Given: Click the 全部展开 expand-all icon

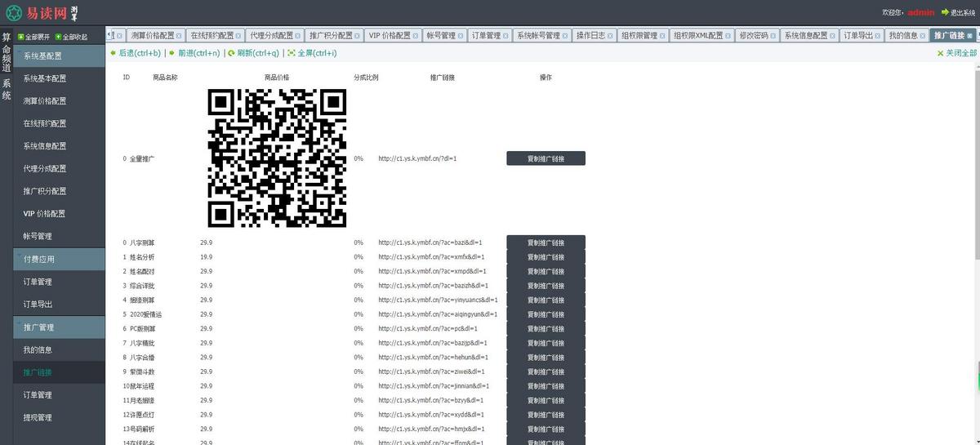Looking at the screenshot, I should point(21,37).
